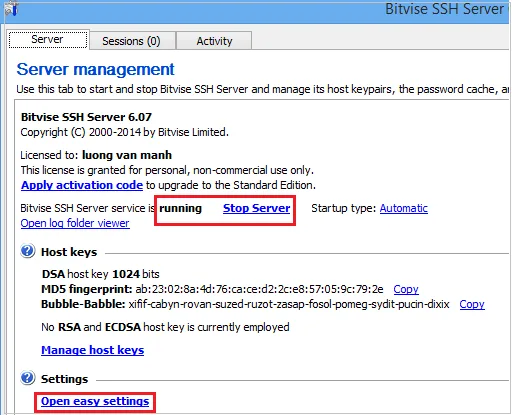
Task: Open the Activity tab
Action: (x=214, y=41)
